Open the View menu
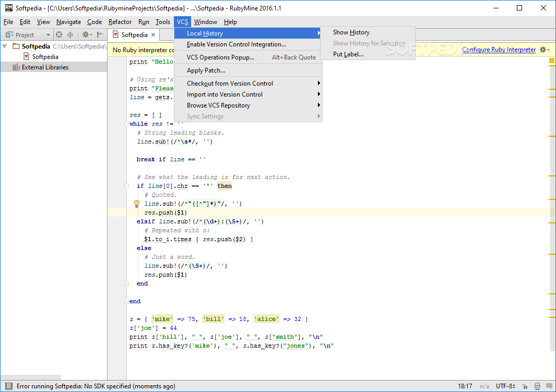 [43, 22]
